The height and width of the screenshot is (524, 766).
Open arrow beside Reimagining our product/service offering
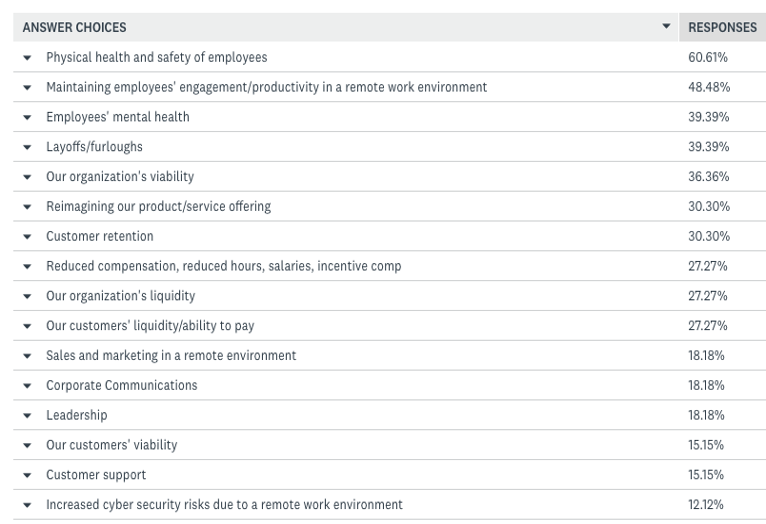click(27, 207)
